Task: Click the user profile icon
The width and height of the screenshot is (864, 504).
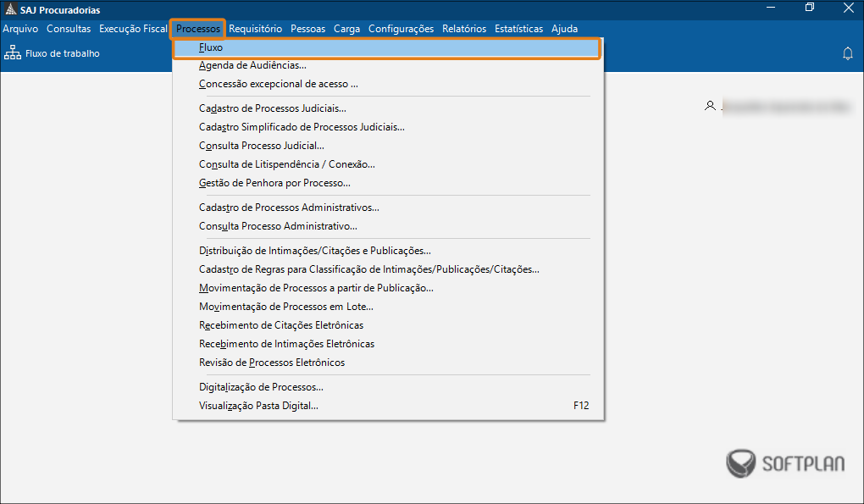Action: pos(710,106)
